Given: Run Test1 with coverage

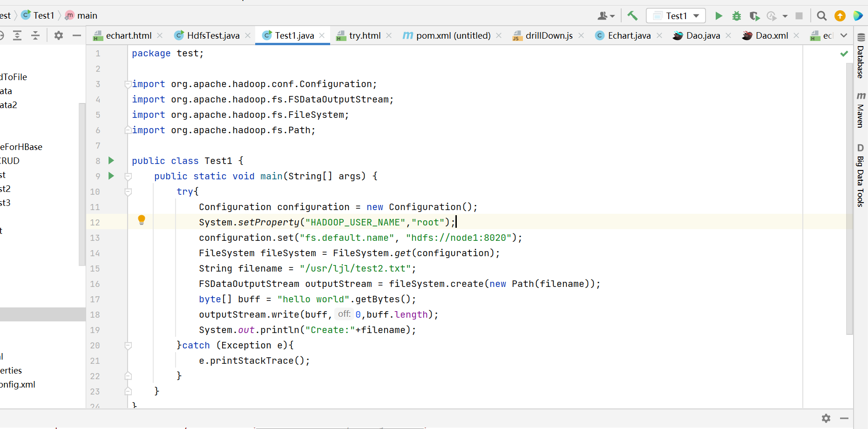Looking at the screenshot, I should [x=754, y=16].
